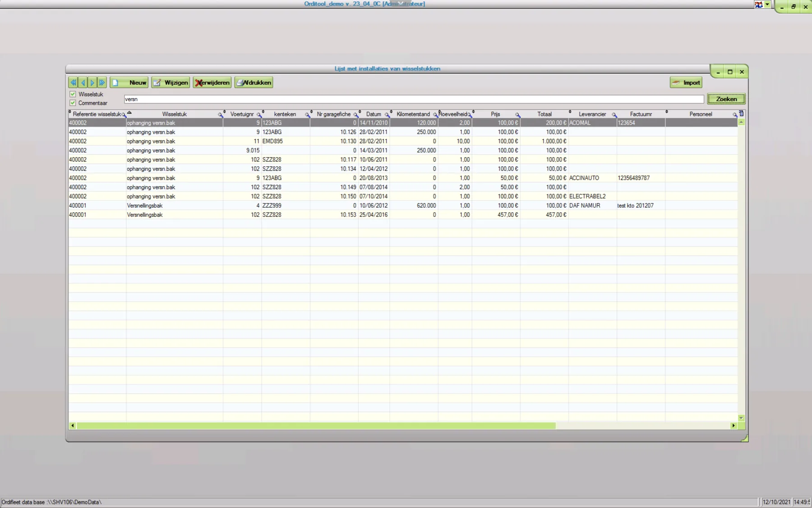Go to the first record arrow
This screenshot has height=508, width=812.
[x=73, y=83]
